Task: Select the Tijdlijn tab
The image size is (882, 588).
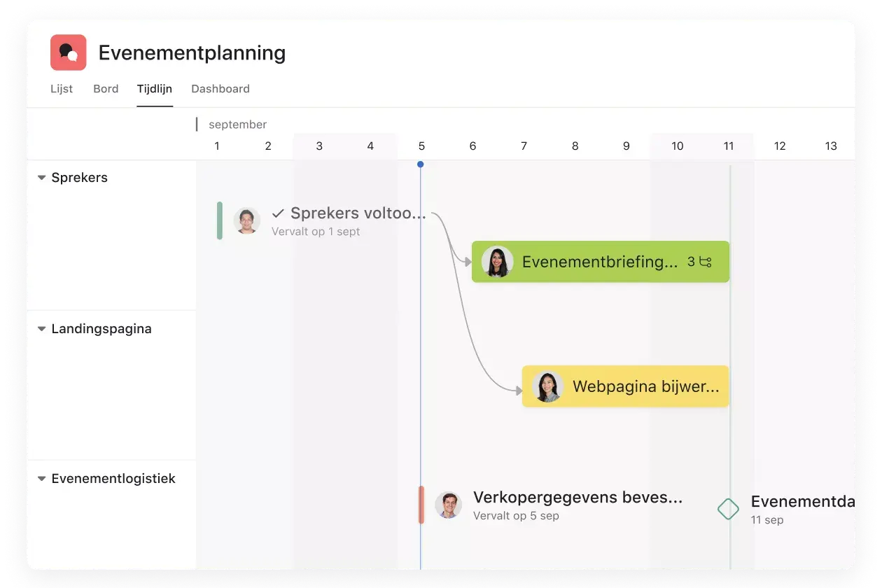Action: (155, 89)
